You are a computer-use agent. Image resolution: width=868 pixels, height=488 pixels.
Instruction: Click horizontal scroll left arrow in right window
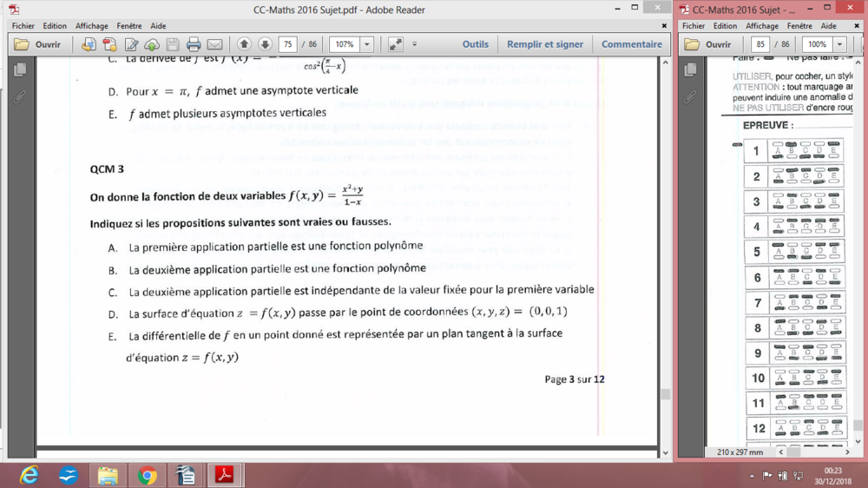pyautogui.click(x=781, y=452)
